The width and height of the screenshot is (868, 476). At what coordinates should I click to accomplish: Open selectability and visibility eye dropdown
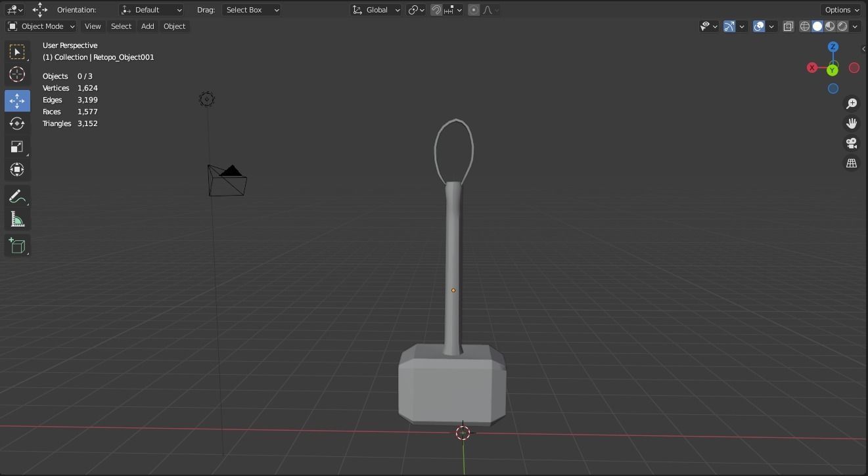(x=708, y=26)
